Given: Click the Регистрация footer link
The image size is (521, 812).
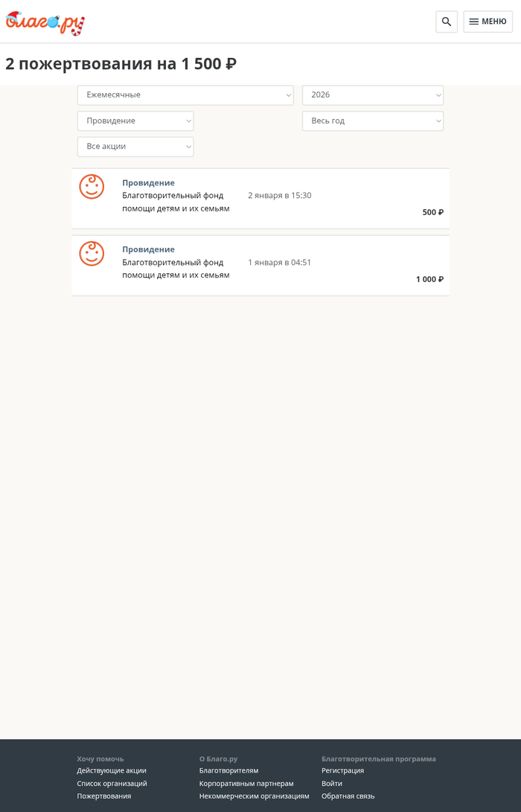Looking at the screenshot, I should click(342, 771).
